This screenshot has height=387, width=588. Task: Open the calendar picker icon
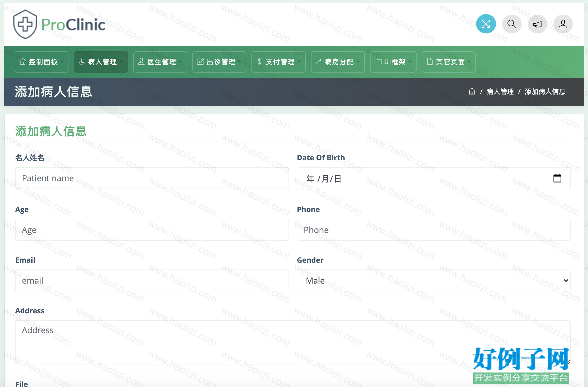pyautogui.click(x=557, y=178)
